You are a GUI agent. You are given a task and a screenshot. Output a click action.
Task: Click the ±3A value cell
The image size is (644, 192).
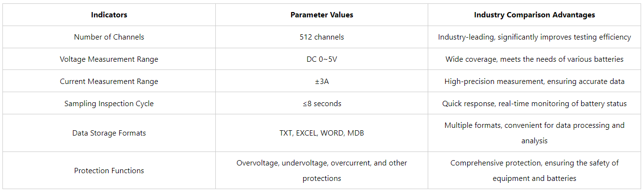click(x=322, y=82)
